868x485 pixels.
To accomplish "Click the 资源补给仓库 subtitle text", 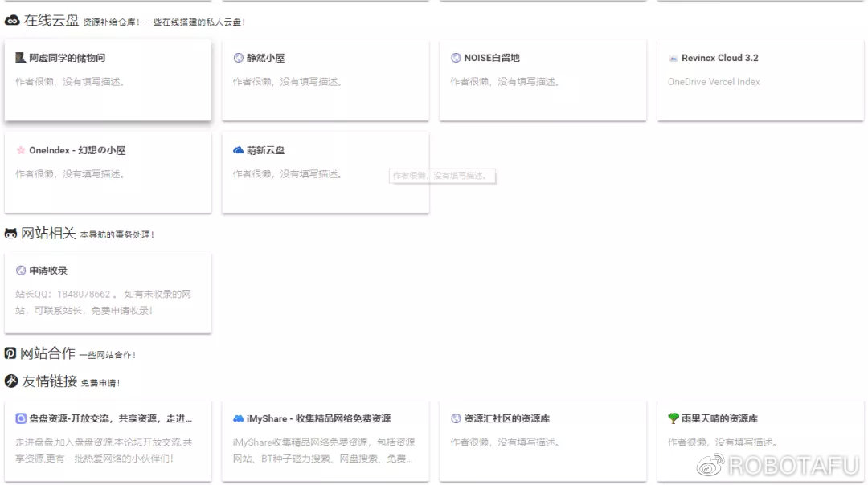I will point(164,22).
